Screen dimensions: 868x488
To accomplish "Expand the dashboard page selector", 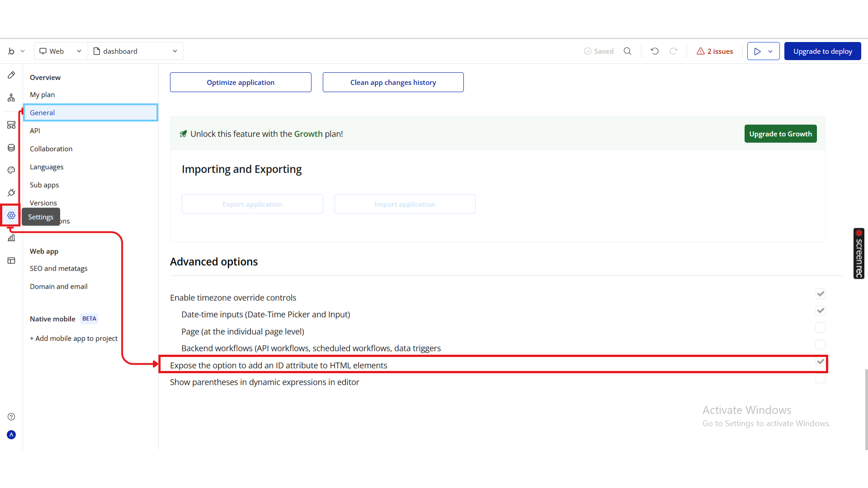I will tap(135, 51).
